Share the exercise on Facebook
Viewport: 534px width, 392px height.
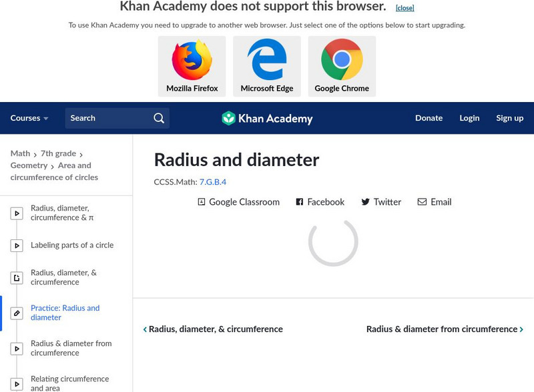pyautogui.click(x=320, y=202)
